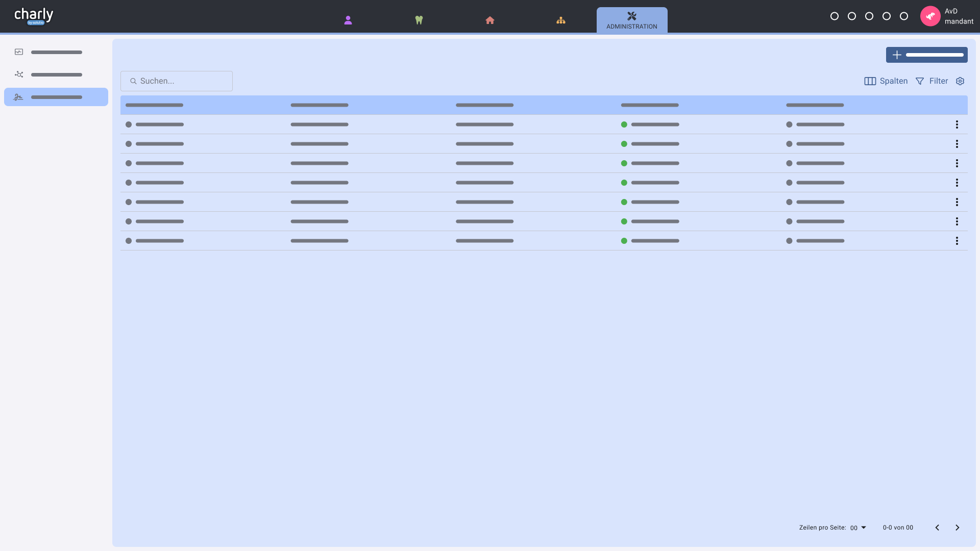
Task: Click the charly logo
Action: 34,16
